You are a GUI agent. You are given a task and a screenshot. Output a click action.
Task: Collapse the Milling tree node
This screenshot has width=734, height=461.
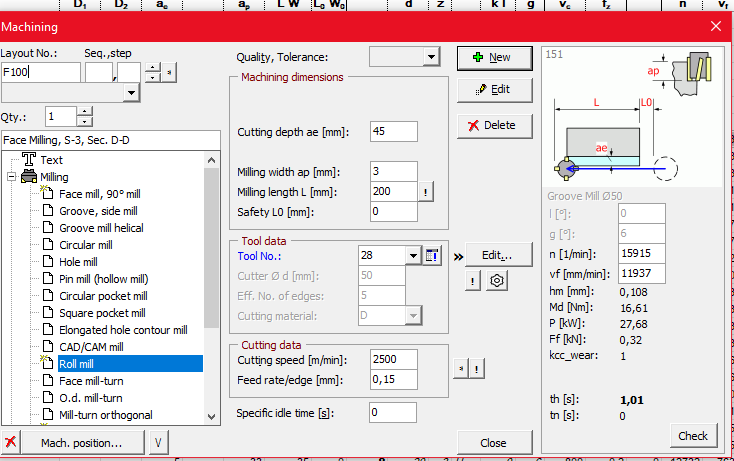(x=11, y=177)
